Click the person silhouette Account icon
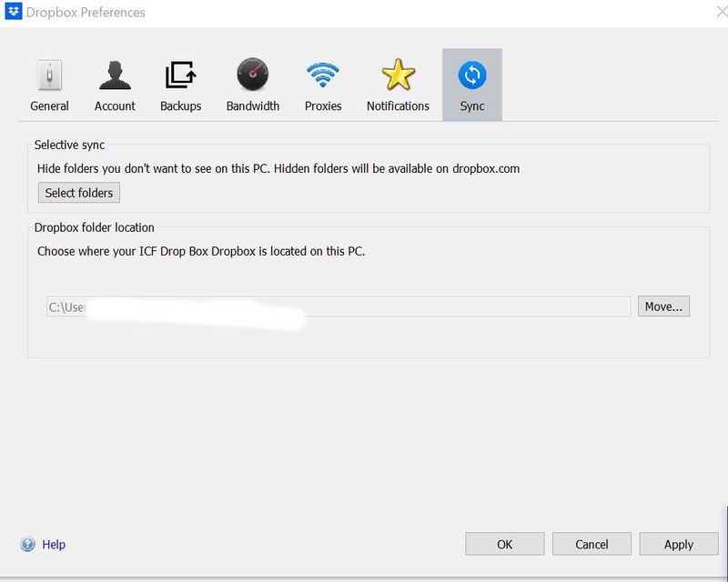 [x=115, y=75]
